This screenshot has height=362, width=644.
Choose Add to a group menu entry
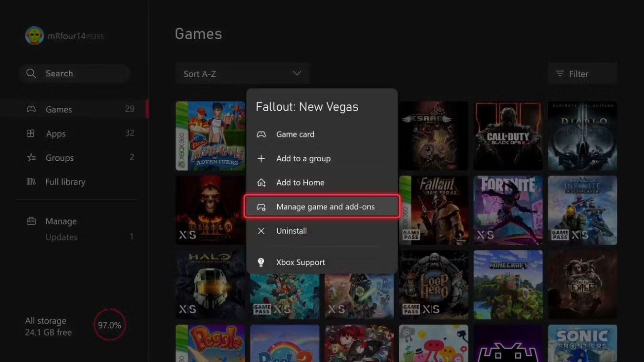(322, 158)
